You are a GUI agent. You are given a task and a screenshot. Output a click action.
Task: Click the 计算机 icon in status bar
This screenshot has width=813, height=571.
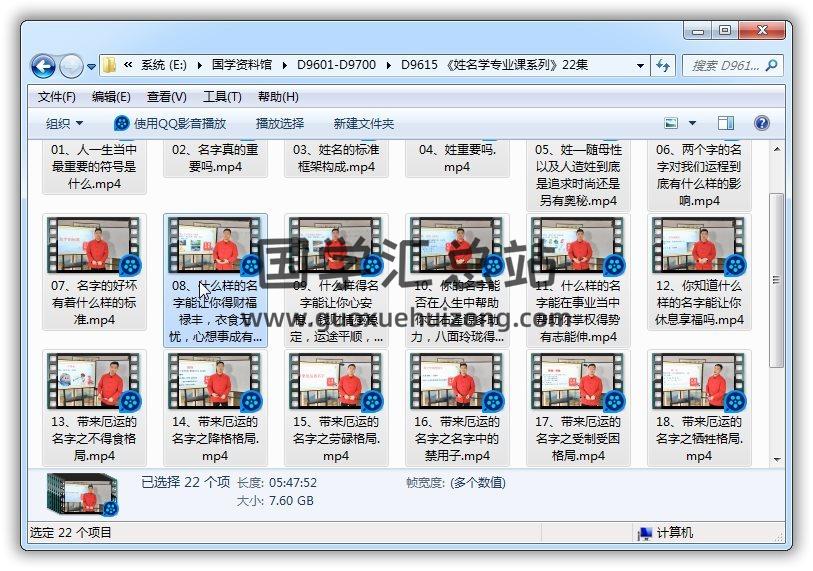point(645,533)
